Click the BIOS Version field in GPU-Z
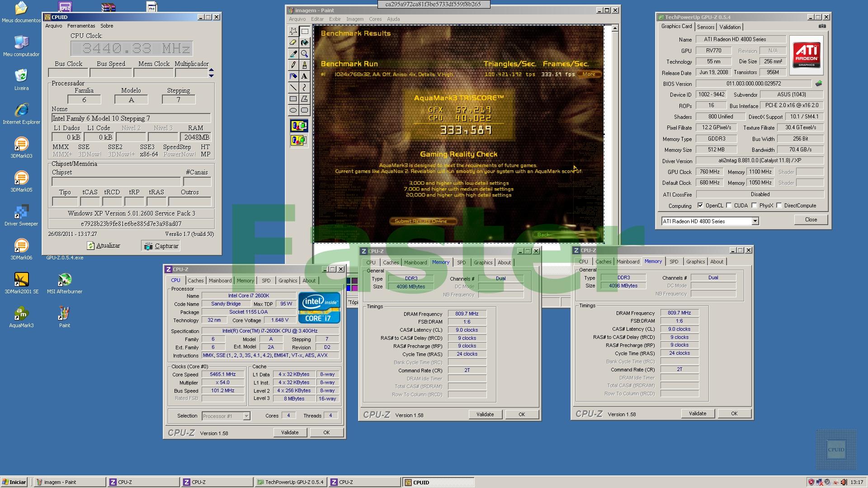Viewport: 868px width, 488px height. 754,84
